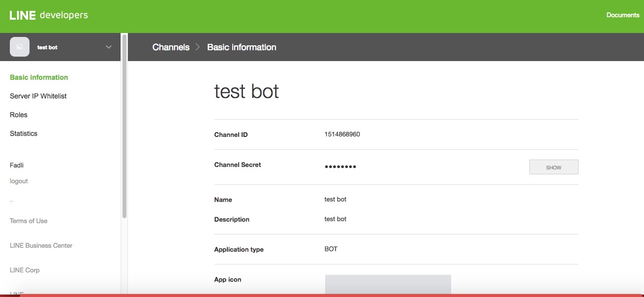
Task: Click Basic information in the breadcrumb bar
Action: point(242,47)
